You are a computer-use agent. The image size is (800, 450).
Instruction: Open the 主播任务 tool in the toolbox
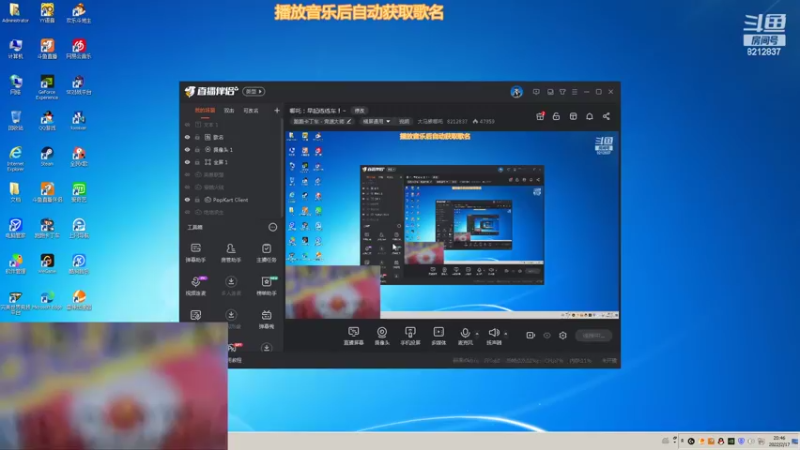(x=266, y=253)
